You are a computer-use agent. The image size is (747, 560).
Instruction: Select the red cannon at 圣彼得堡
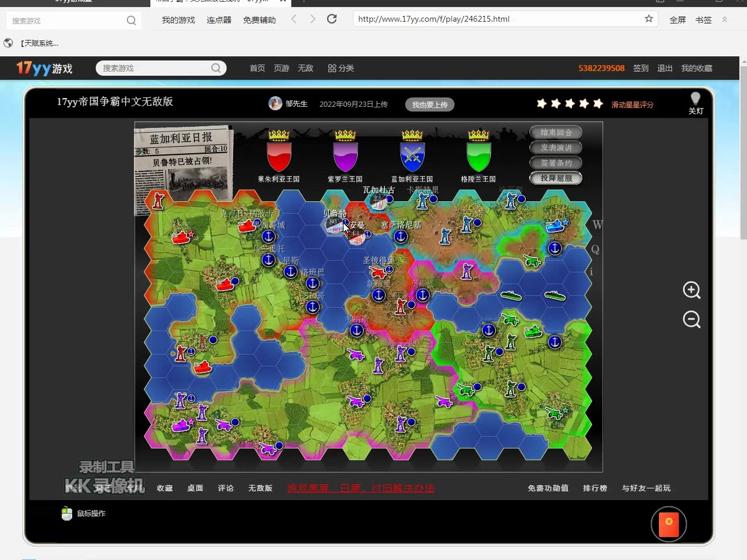[x=379, y=272]
